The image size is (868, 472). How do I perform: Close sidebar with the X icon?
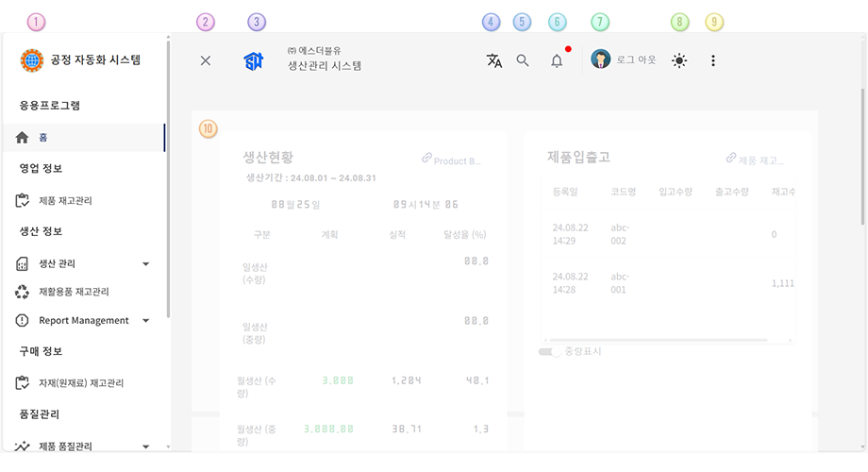click(206, 60)
